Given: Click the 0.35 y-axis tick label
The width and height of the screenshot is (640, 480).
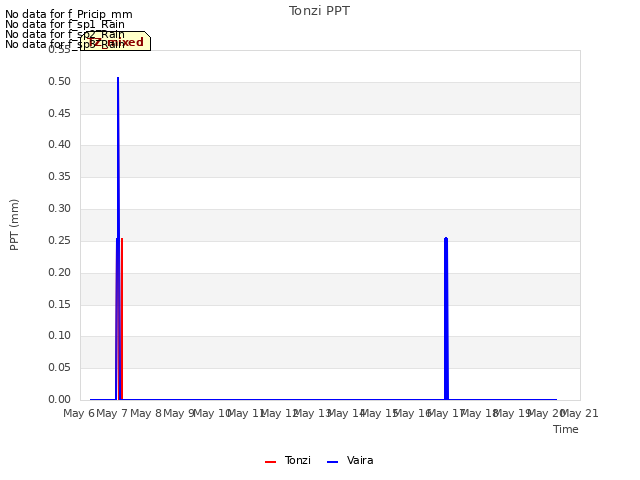Looking at the screenshot, I should (60, 177).
